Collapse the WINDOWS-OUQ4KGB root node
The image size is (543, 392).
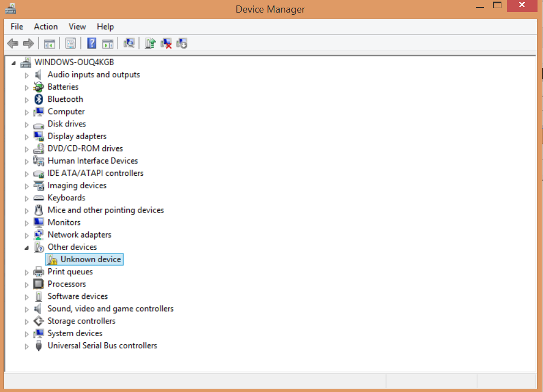coord(14,63)
